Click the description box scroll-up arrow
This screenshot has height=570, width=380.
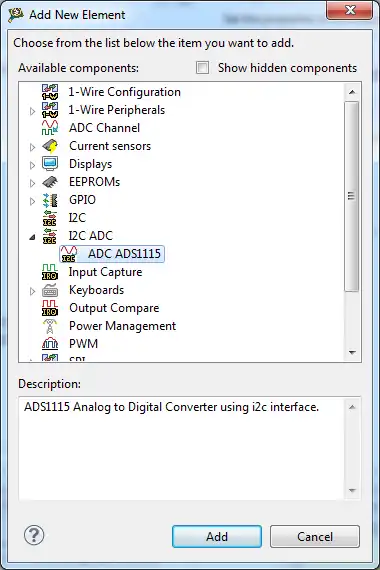point(352,407)
